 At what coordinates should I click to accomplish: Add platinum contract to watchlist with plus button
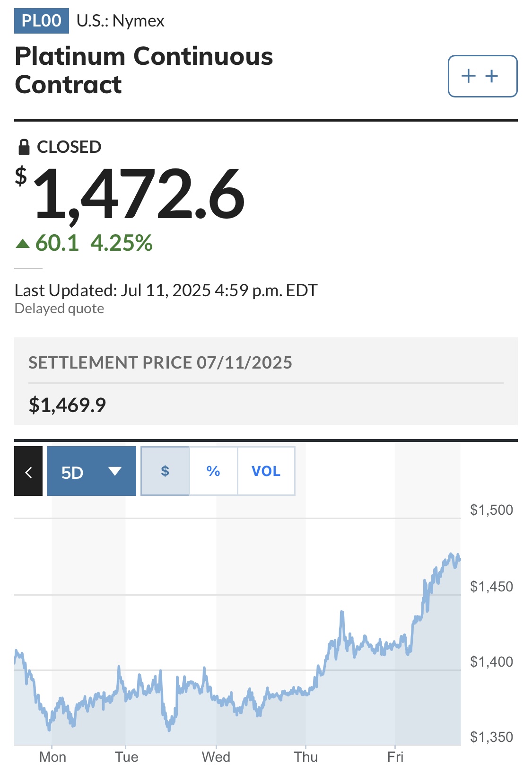coord(482,76)
